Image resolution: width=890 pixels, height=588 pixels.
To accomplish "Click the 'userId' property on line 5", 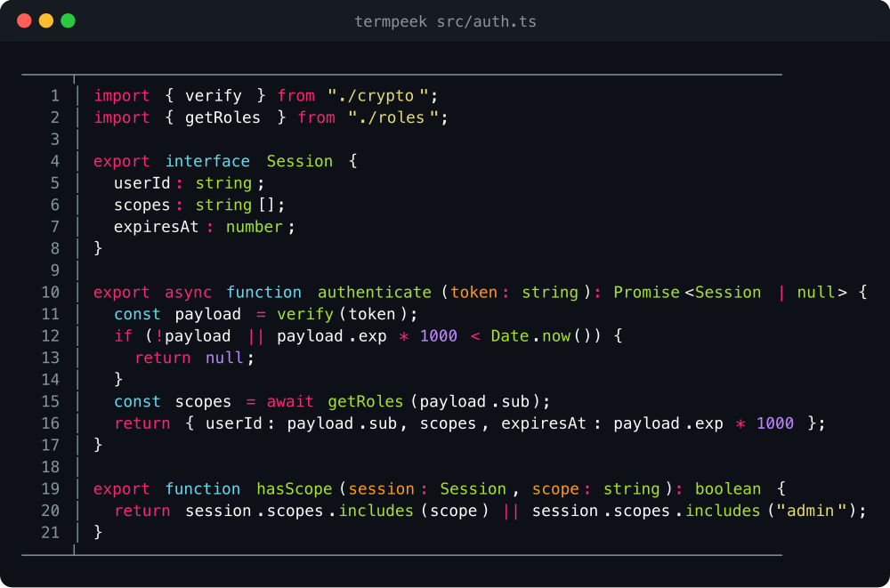I will [x=142, y=182].
